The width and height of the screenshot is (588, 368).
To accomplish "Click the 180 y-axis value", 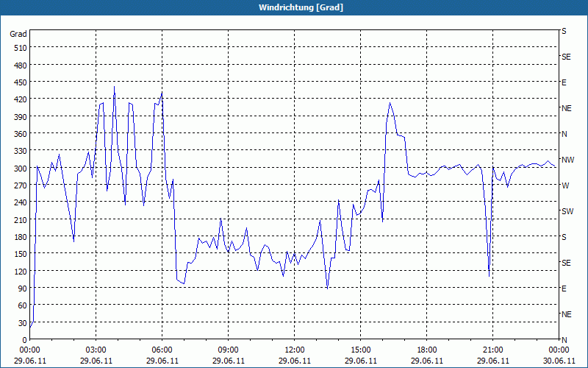I will point(21,237).
